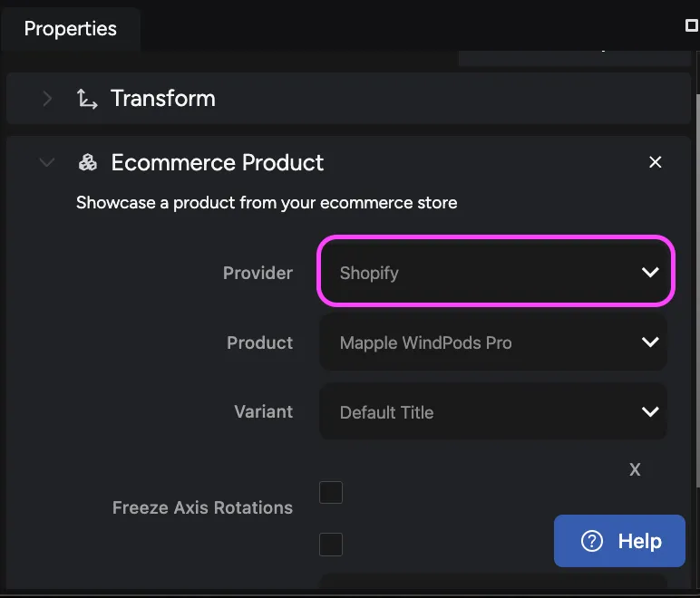
Task: Click the question mark help icon
Action: coord(592,541)
